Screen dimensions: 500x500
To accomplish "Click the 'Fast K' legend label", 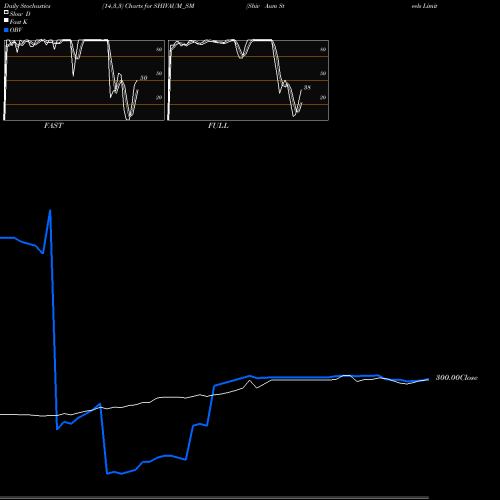I will (18, 22).
